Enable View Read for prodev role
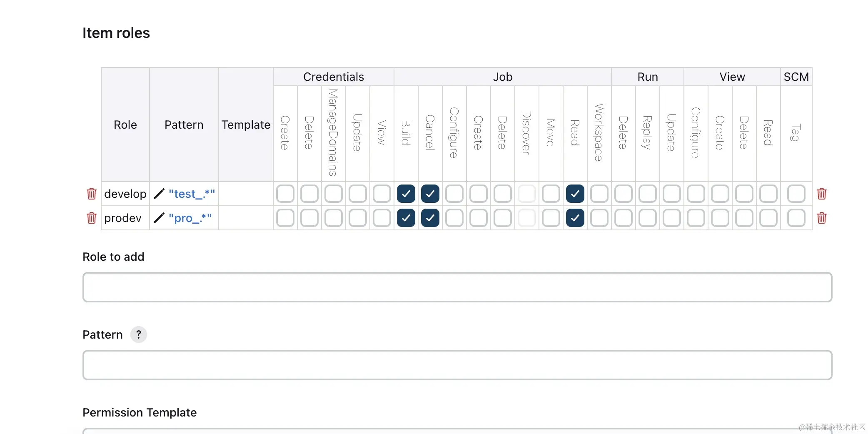868x434 pixels. click(768, 218)
